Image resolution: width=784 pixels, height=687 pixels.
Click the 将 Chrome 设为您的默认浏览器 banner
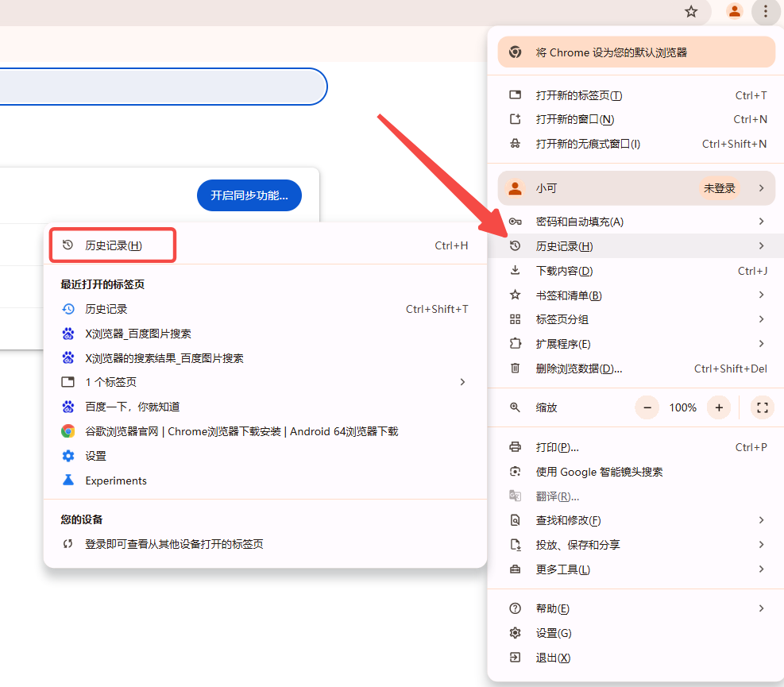[x=636, y=52]
